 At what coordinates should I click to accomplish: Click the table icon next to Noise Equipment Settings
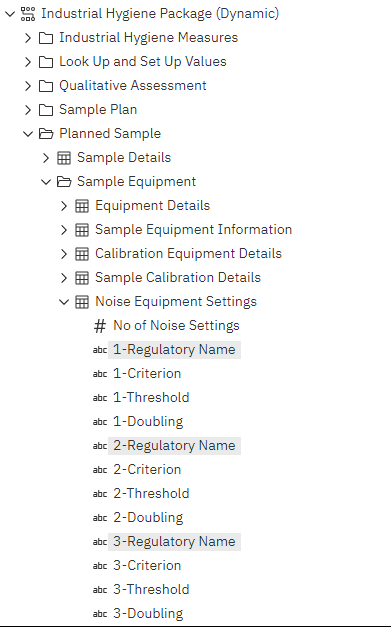82,302
